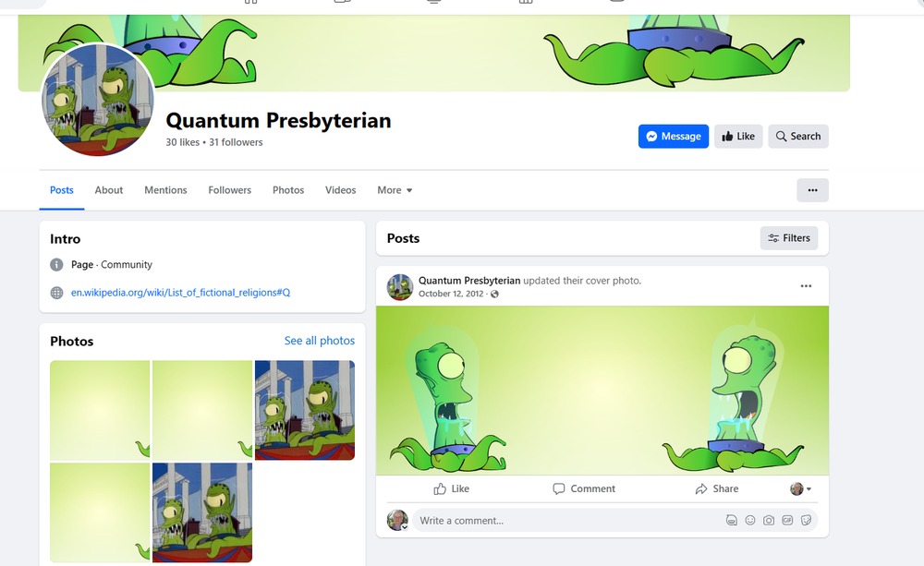
Task: Open the comment-as profile selector dropdown
Action: (x=801, y=488)
